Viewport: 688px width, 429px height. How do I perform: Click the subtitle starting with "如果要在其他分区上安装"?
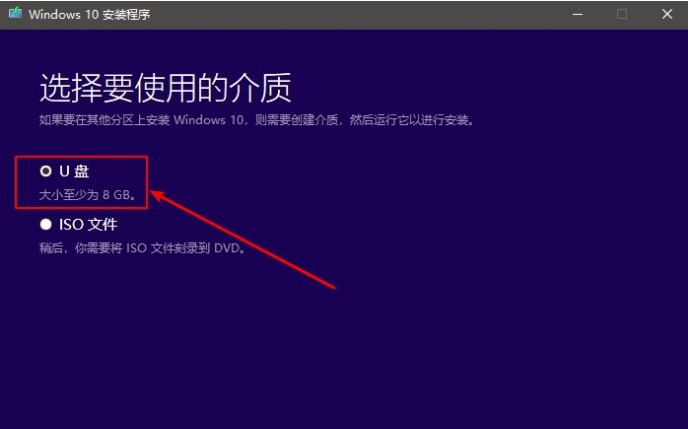(257, 120)
